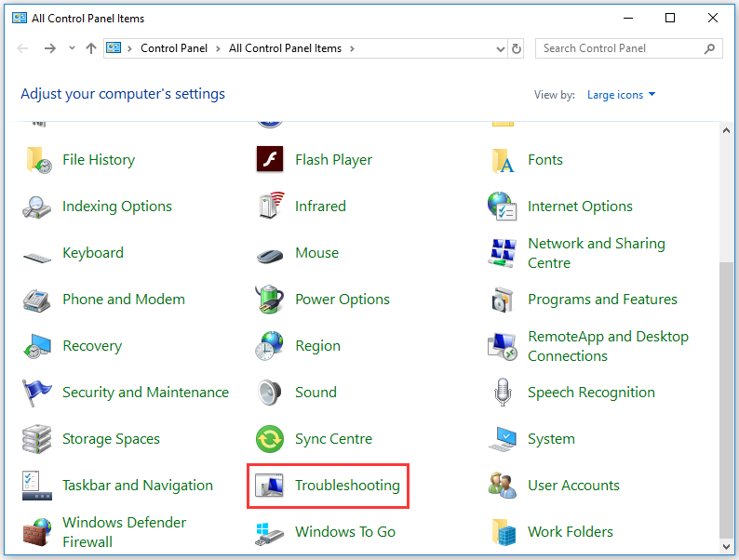The width and height of the screenshot is (739, 560).
Task: Refresh the Control Panel view
Action: (517, 48)
